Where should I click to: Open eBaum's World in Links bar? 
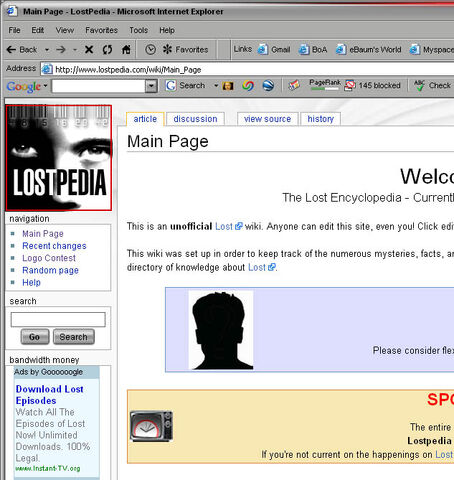click(368, 50)
